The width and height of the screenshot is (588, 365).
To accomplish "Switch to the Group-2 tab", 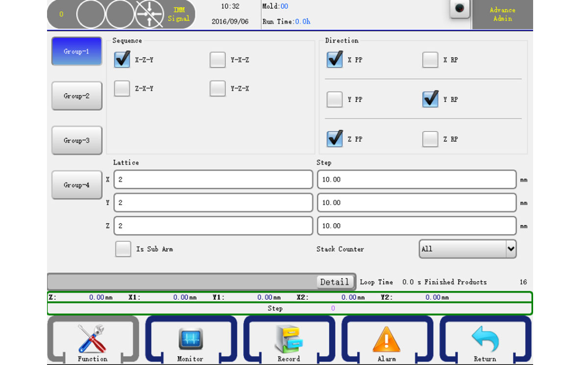I will [x=77, y=96].
